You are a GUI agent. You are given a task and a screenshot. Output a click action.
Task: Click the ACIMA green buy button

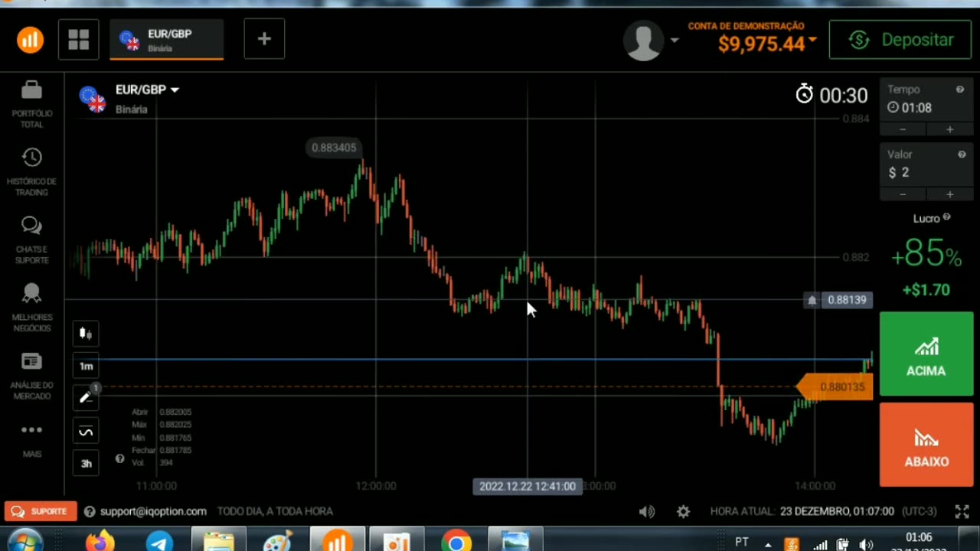[926, 354]
